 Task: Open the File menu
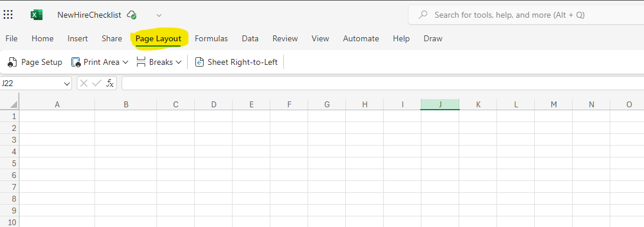[x=11, y=38]
